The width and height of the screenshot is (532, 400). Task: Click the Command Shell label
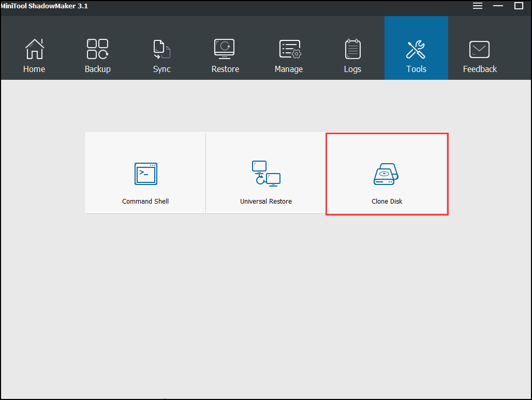click(x=145, y=202)
